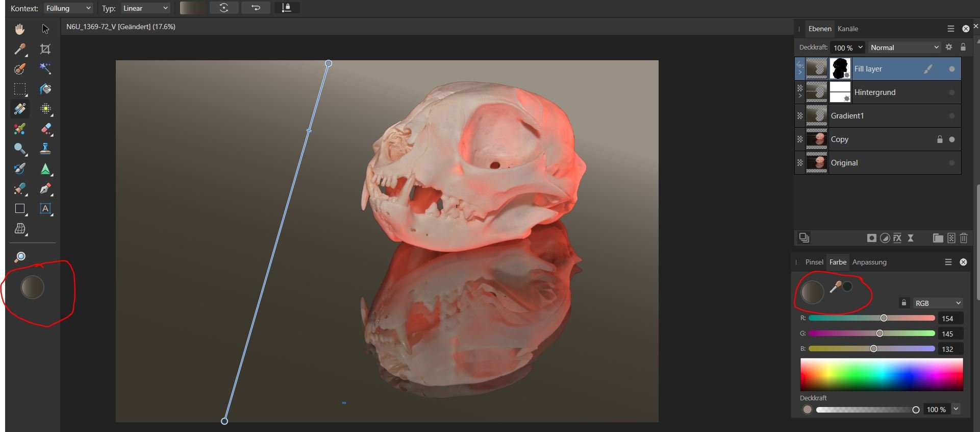Screen dimensions: 980x432
Task: Click the rainbow color spectrum bar
Action: pos(882,374)
